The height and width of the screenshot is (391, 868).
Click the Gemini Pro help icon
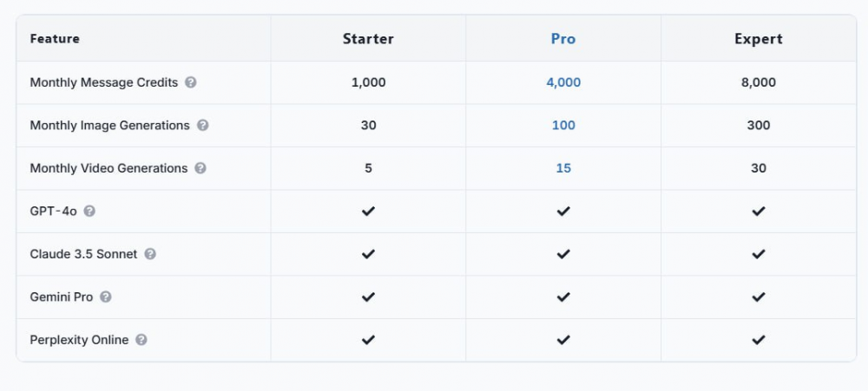(x=105, y=297)
